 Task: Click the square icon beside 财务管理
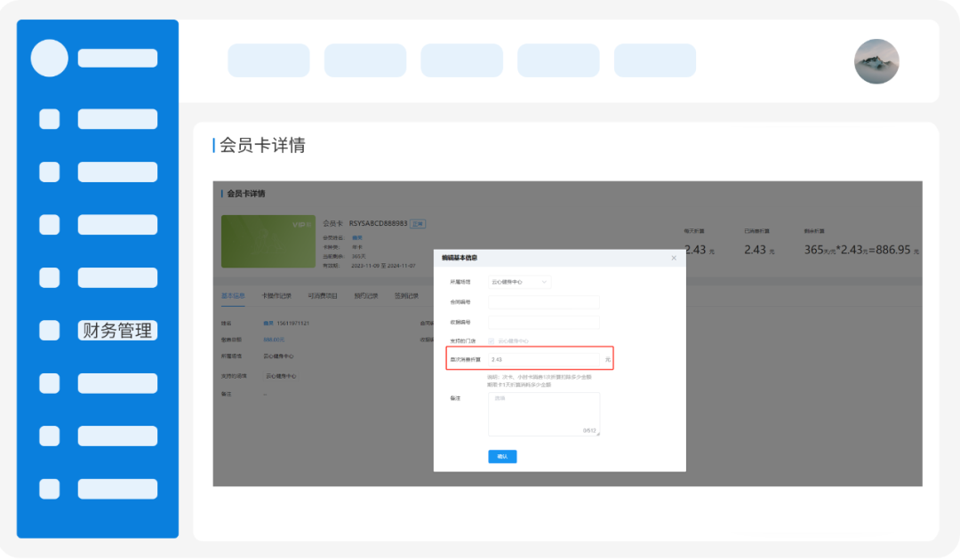pos(50,331)
